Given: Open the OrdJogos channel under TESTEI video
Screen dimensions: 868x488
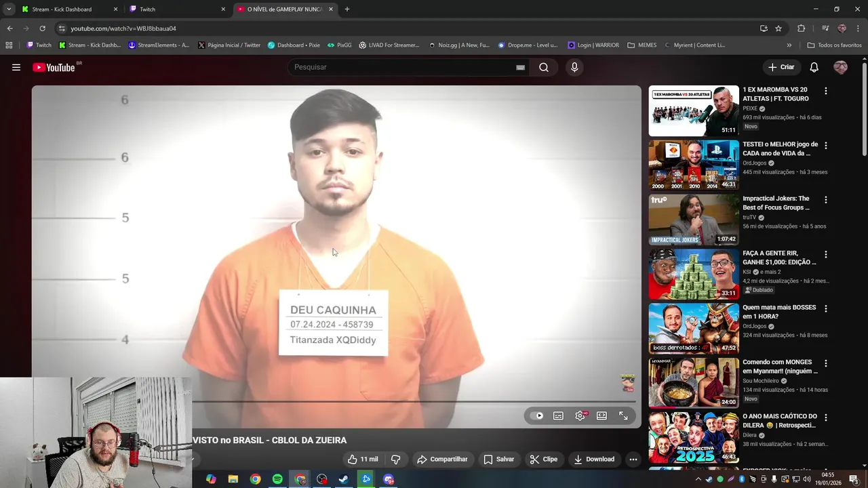Looking at the screenshot, I should coord(754,163).
